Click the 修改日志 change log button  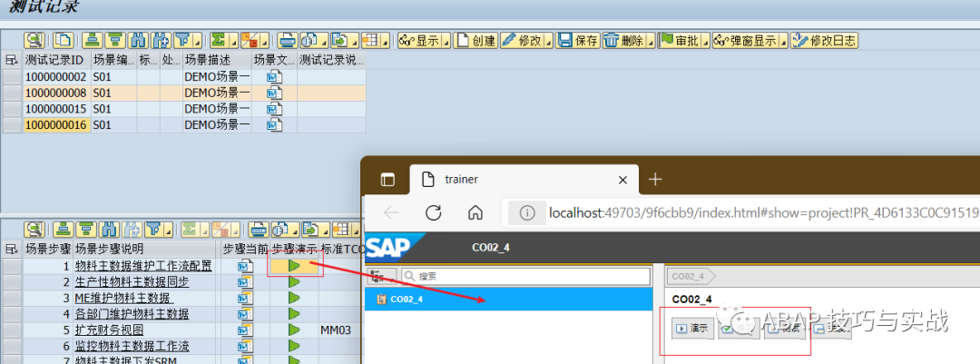click(824, 41)
